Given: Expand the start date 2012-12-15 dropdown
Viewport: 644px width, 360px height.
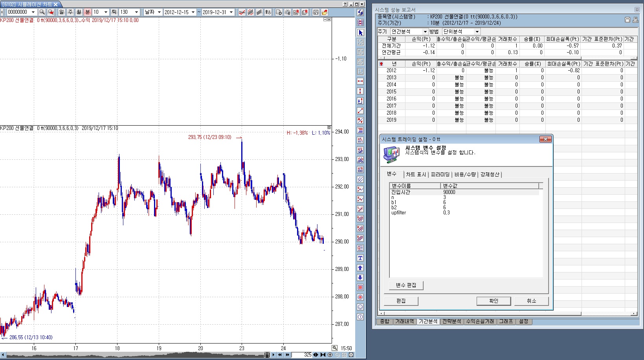Looking at the screenshot, I should pos(193,12).
